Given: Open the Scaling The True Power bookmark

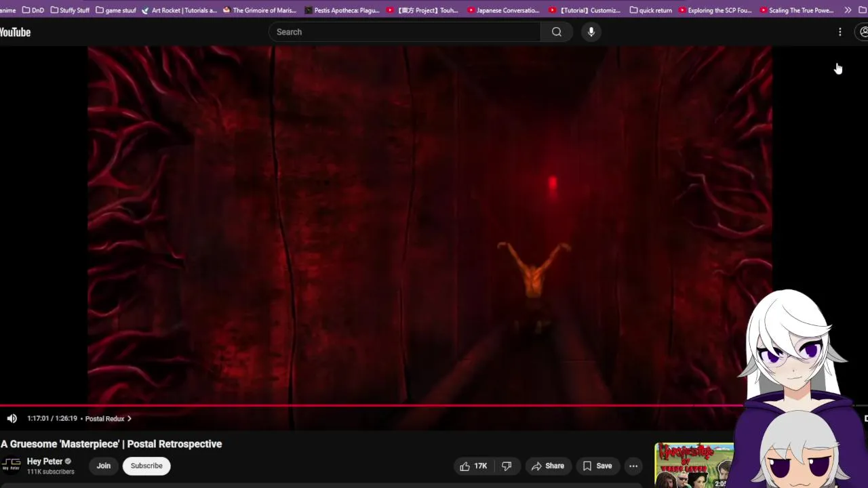Looking at the screenshot, I should [796, 10].
